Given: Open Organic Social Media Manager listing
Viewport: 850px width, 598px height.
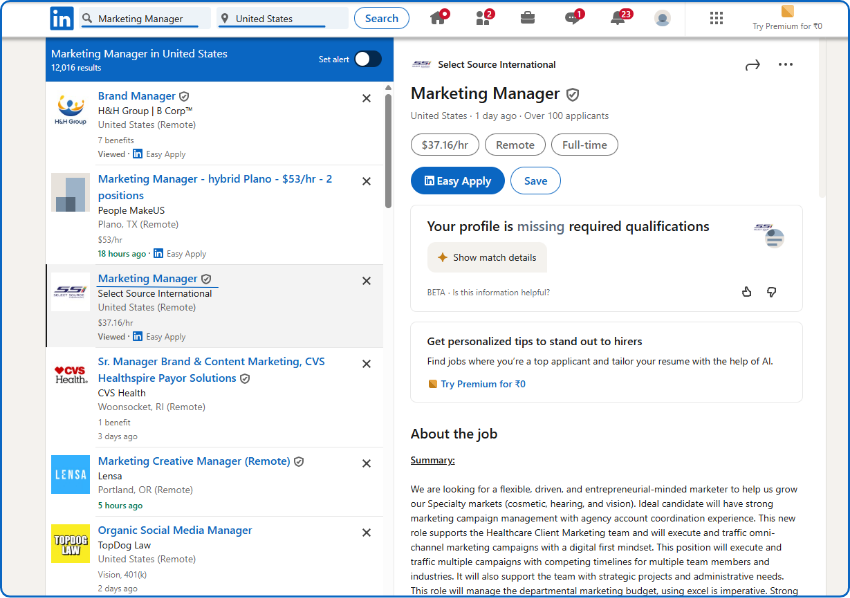Looking at the screenshot, I should click(x=175, y=530).
